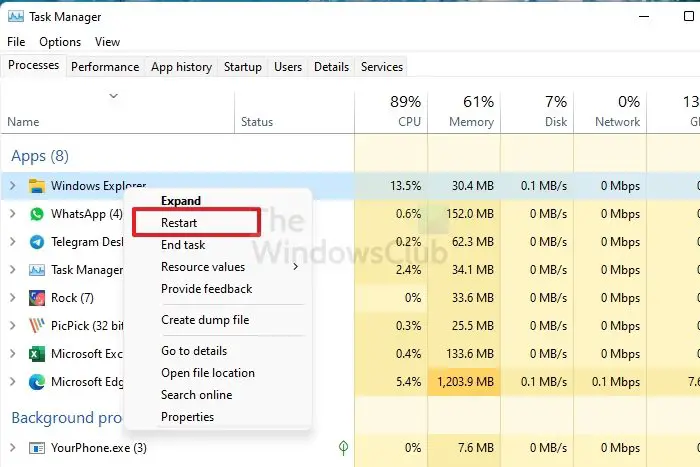Minimize the Task Manager window
The height and width of the screenshot is (467, 700).
(644, 17)
